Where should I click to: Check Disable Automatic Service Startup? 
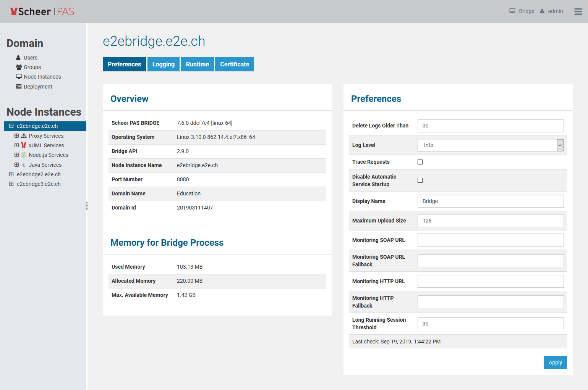pyautogui.click(x=420, y=180)
